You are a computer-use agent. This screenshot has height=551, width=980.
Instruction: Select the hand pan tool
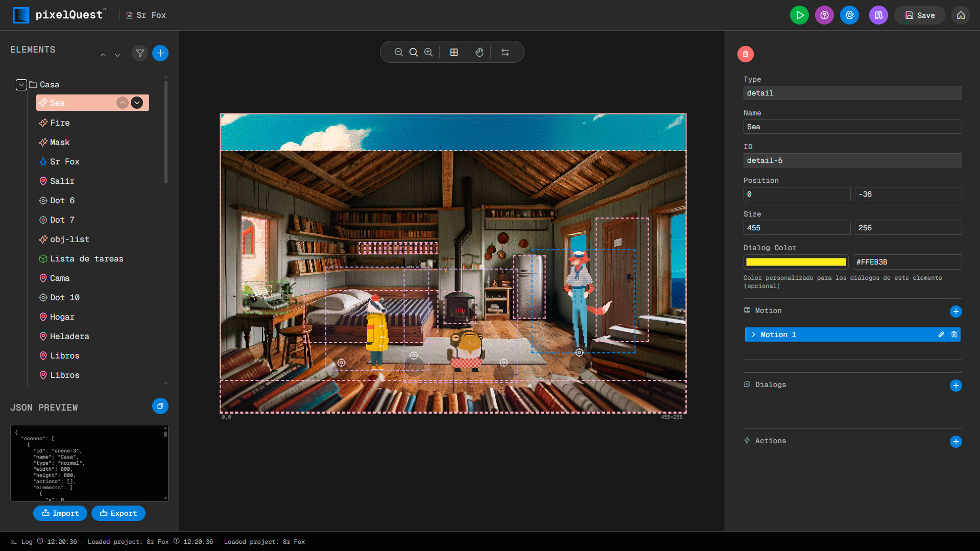(x=479, y=52)
